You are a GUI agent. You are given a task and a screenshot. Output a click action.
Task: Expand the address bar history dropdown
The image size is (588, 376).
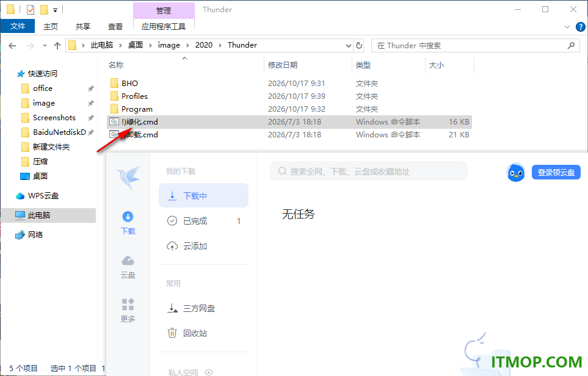349,45
